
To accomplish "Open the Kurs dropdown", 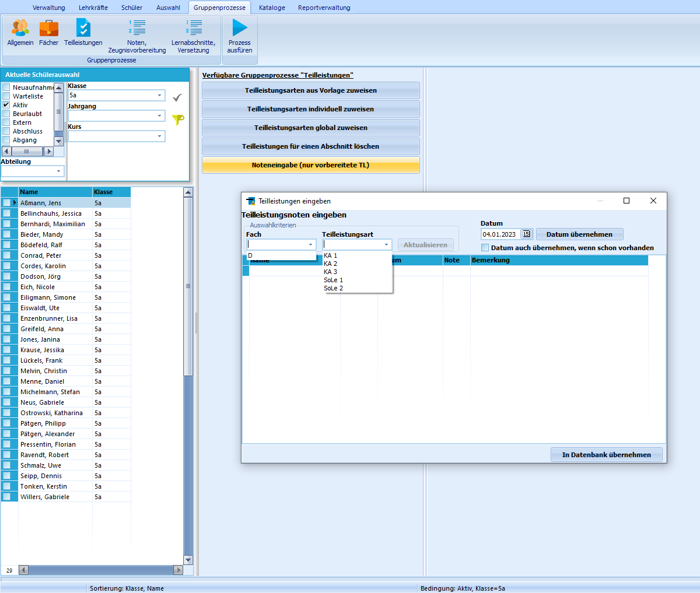I will (x=160, y=136).
